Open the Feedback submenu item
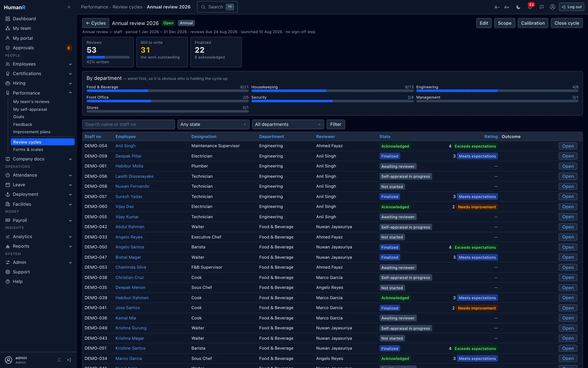Image resolution: width=588 pixels, height=368 pixels. (x=23, y=125)
